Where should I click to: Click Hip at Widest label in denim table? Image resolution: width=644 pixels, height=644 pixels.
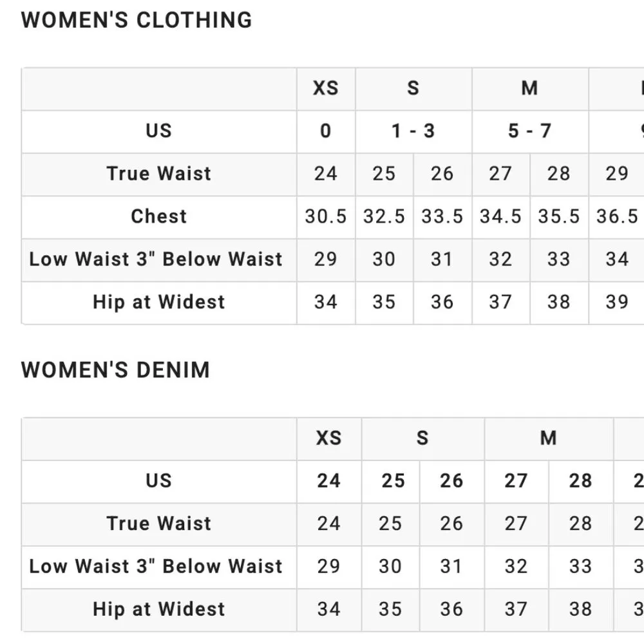[158, 609]
